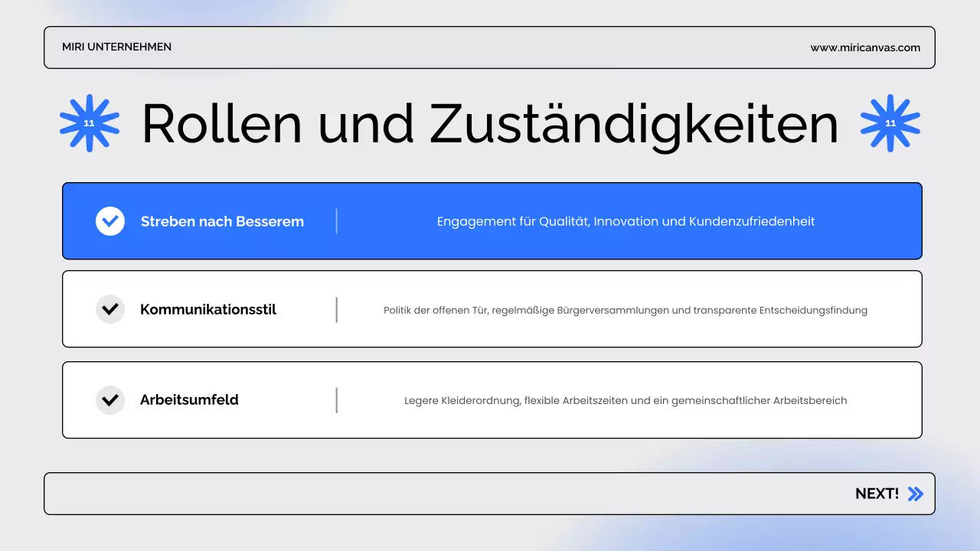The width and height of the screenshot is (980, 551).
Task: Click the black checkmark icon beside Kommunikationsstil
Action: click(110, 309)
